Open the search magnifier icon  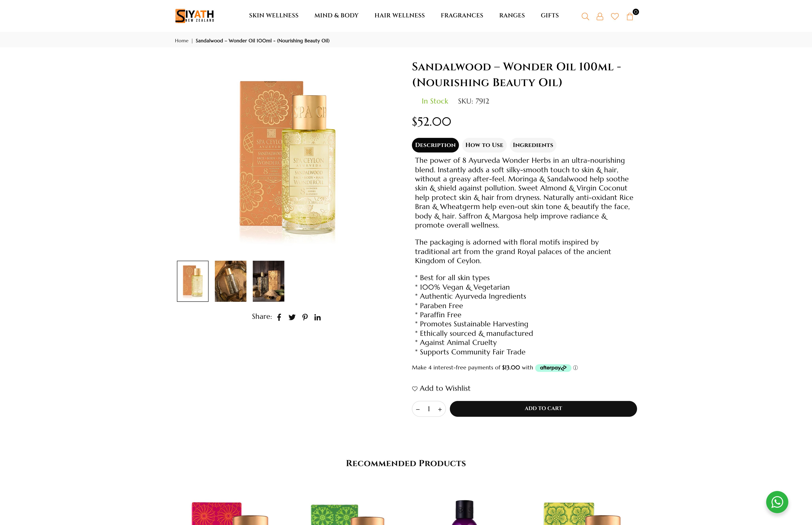click(x=585, y=16)
